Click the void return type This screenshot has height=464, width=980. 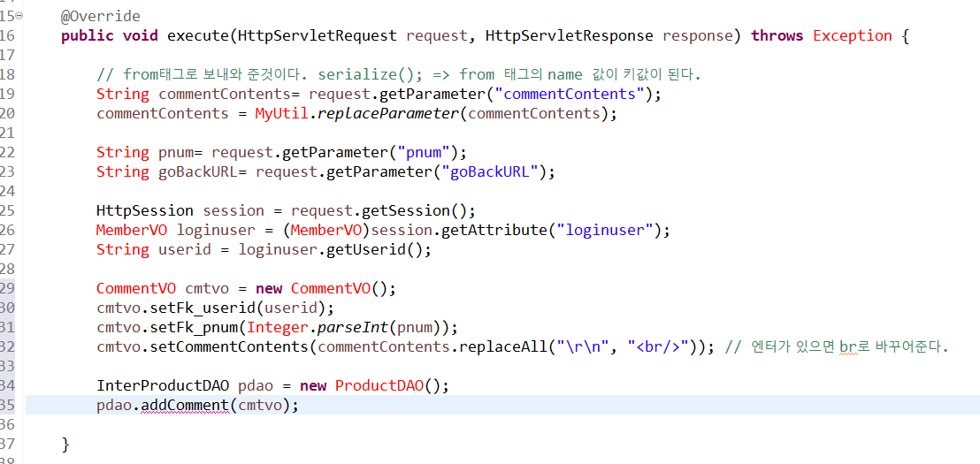pos(141,35)
